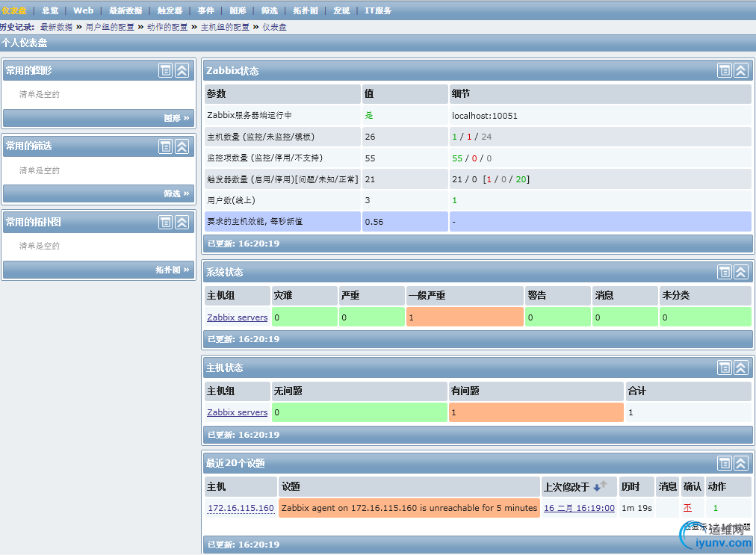Click the 图形 » footer link
756x555 pixels.
pyautogui.click(x=176, y=118)
